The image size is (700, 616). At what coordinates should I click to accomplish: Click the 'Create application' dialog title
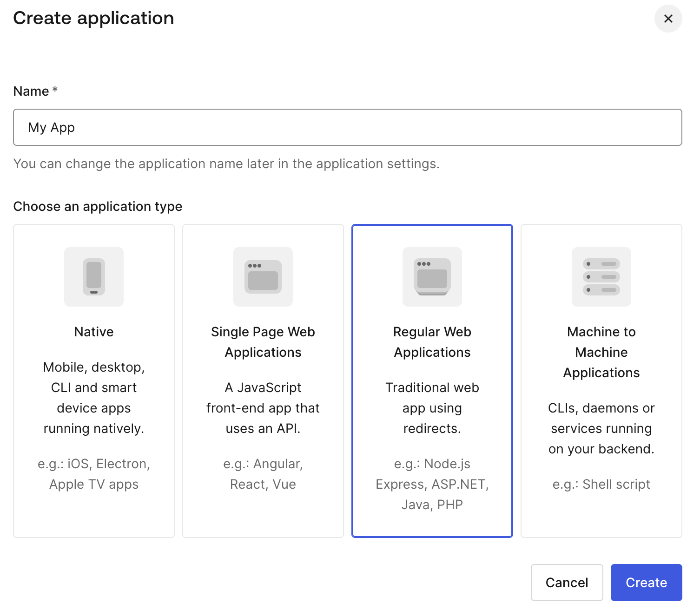point(93,19)
